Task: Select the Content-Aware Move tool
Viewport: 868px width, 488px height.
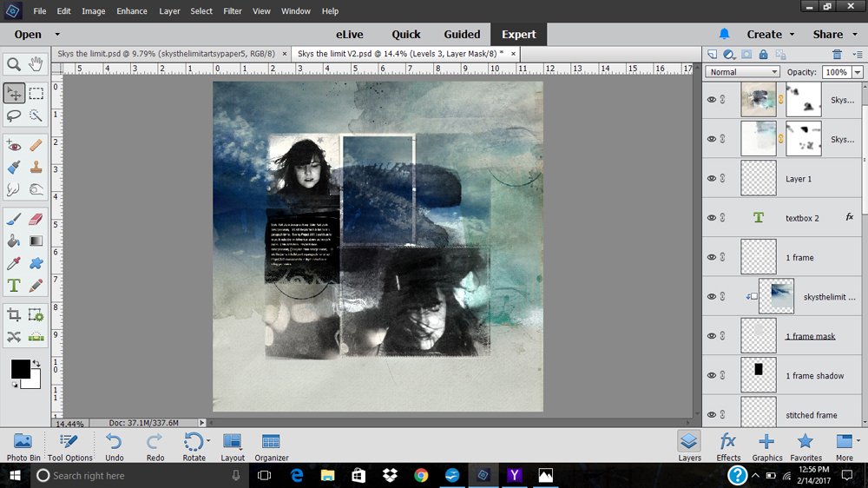Action: tap(14, 337)
